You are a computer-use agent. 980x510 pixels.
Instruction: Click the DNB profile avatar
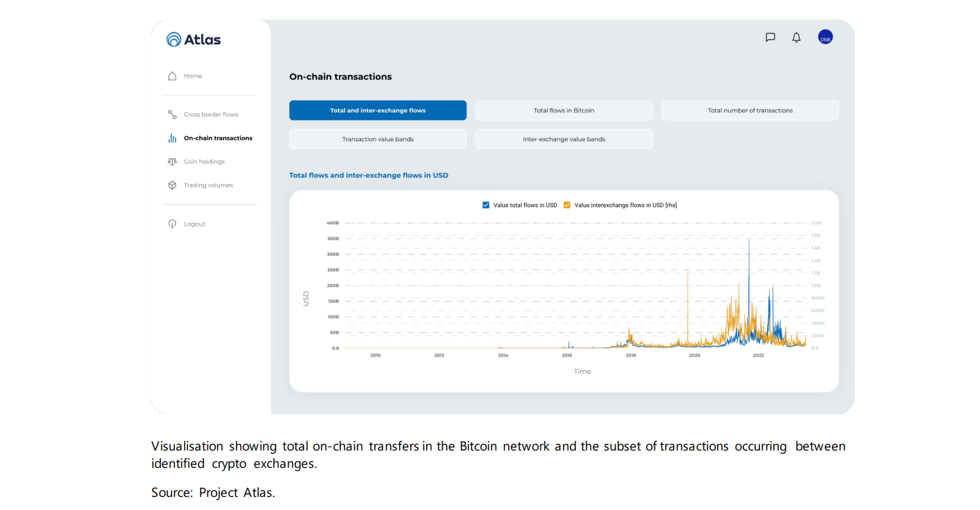pos(824,37)
